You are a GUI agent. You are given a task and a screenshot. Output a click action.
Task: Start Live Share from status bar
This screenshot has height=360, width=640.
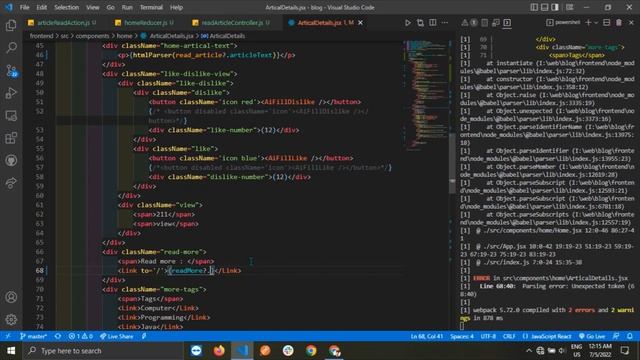pyautogui.click(x=117, y=336)
